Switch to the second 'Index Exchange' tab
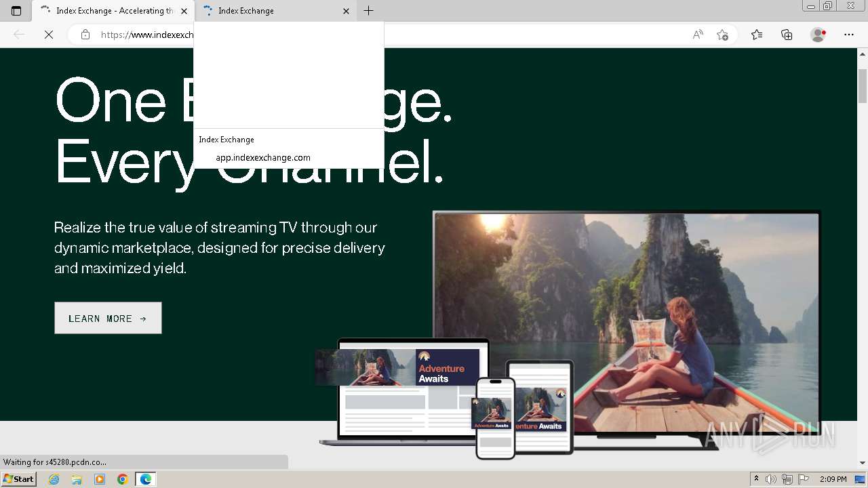 276,11
